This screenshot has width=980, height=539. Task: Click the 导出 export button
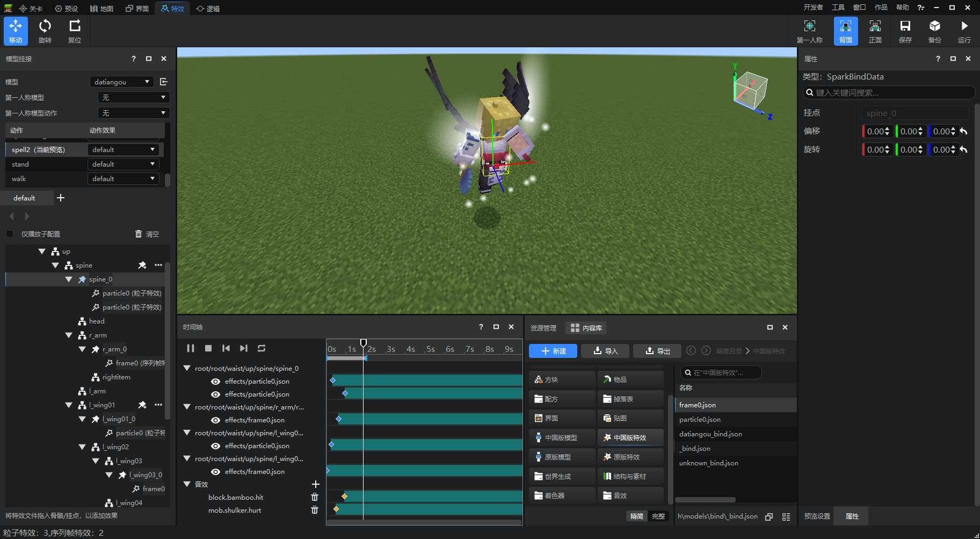point(657,351)
